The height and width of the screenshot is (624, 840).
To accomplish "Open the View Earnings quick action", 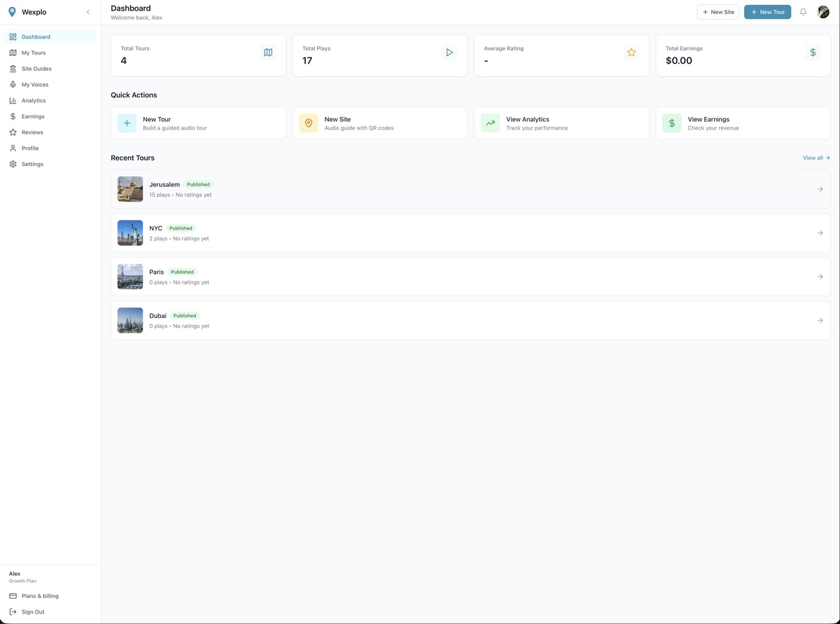I will click(743, 123).
